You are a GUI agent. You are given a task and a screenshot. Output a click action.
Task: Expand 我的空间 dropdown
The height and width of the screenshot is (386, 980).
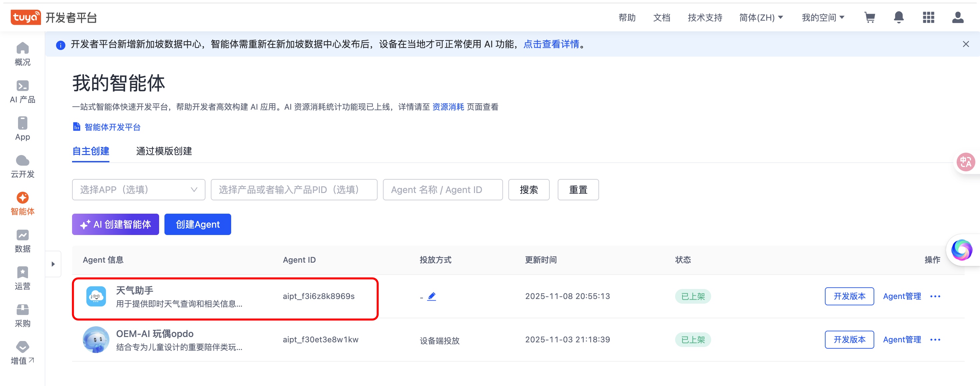tap(823, 17)
